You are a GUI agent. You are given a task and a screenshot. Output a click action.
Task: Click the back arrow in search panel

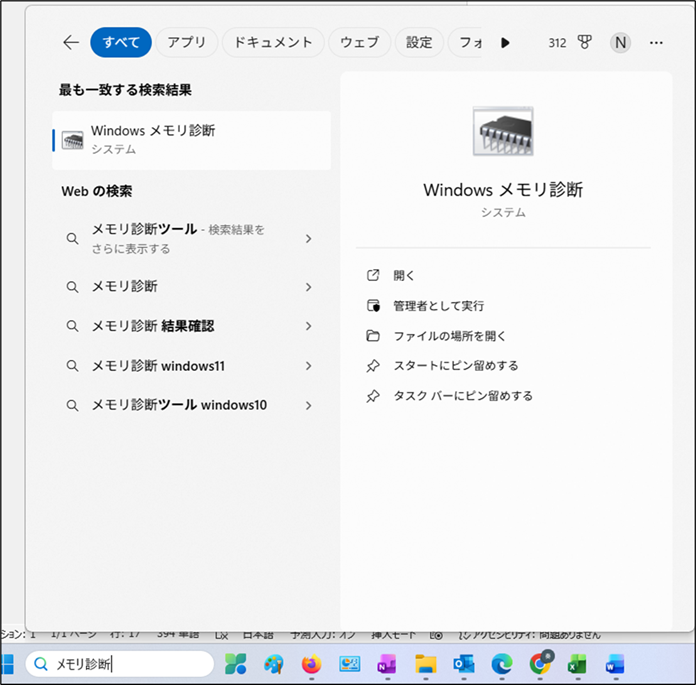(x=70, y=42)
